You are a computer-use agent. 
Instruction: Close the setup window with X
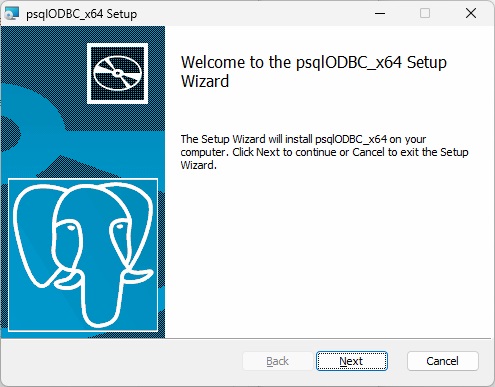click(x=471, y=13)
